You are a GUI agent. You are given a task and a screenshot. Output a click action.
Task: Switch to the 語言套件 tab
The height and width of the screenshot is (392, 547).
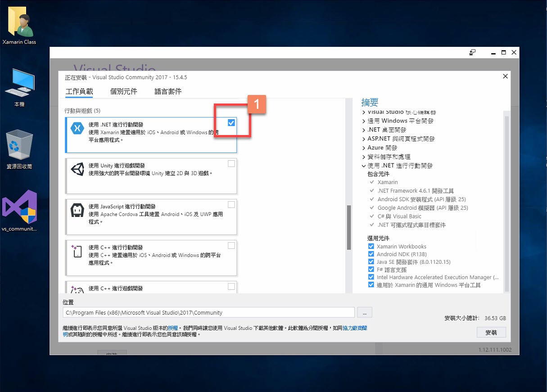pyautogui.click(x=168, y=91)
